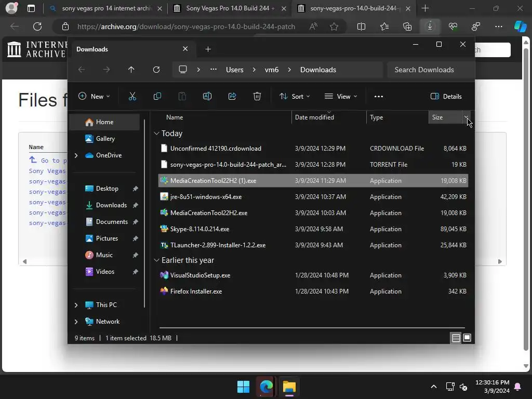The image size is (532, 399).
Task: Click File Explorer taskbar icon
Action: 289,387
